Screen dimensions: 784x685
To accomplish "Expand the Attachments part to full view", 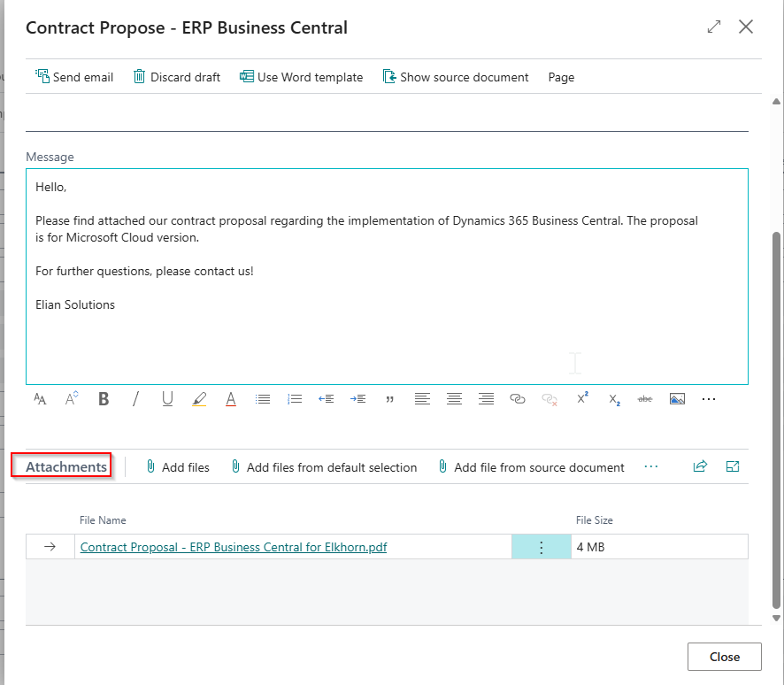I will (733, 466).
